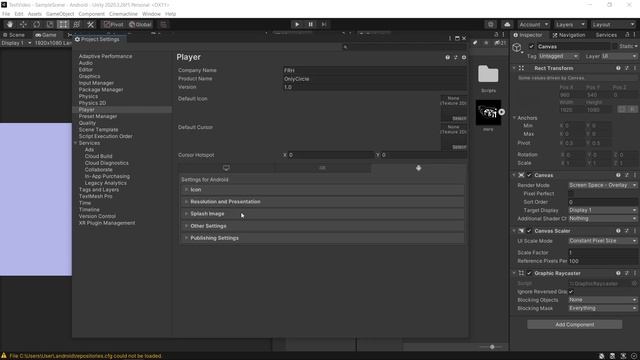Expand the Other Settings section
640x360 pixels.
322,226
